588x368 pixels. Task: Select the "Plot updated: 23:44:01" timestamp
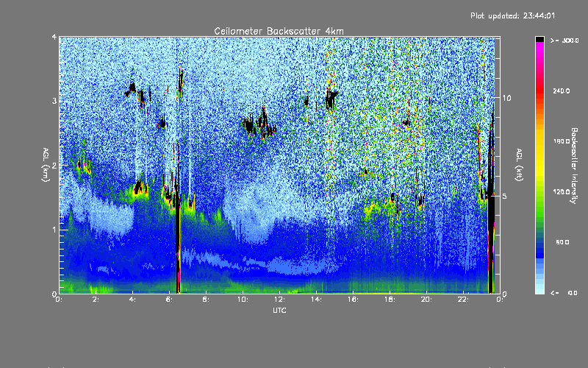click(x=512, y=15)
